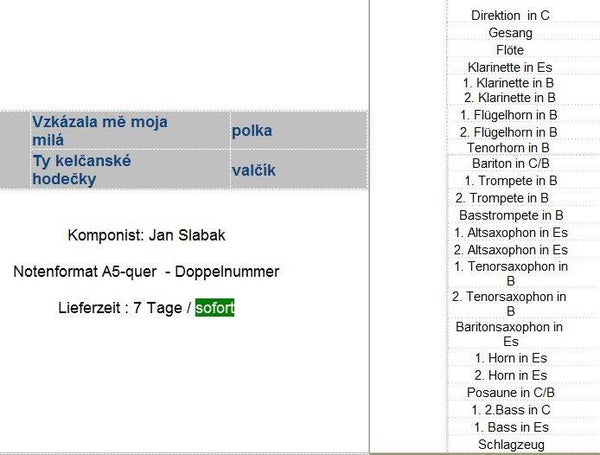Select the 'Basstrompete in B' row
Screen dimensions: 600x455
pos(510,215)
